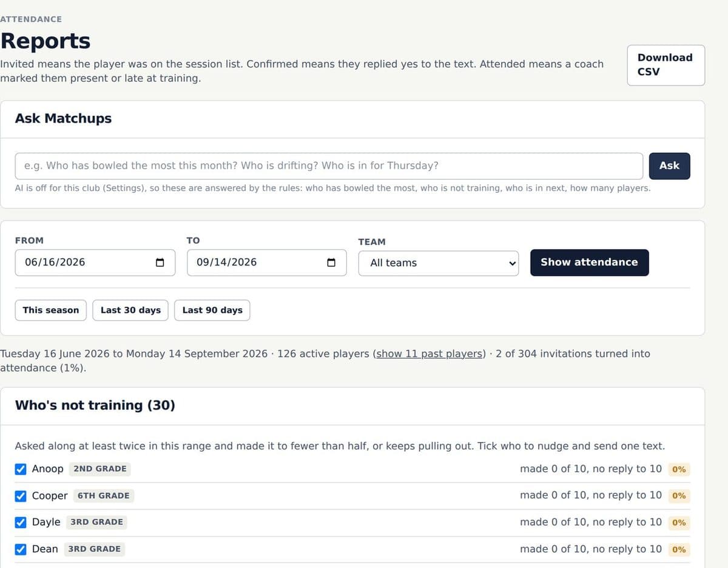Click the Download CSV button

(x=666, y=65)
